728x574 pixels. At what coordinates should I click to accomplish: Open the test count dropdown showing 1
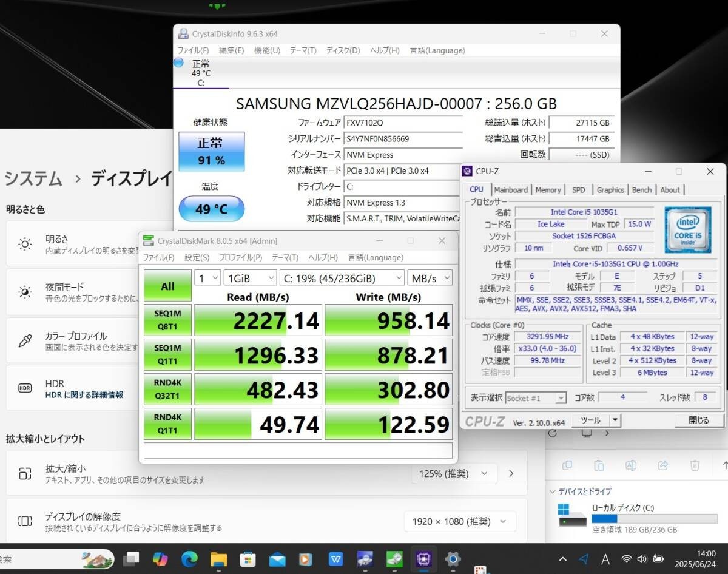pyautogui.click(x=208, y=278)
